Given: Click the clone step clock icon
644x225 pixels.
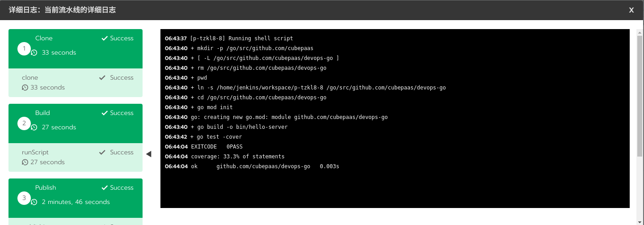Looking at the screenshot, I should pyautogui.click(x=25, y=88).
